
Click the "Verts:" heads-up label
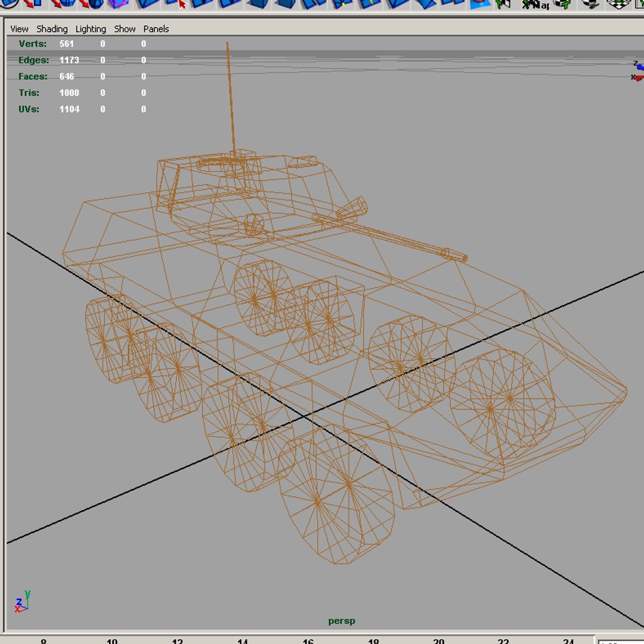point(32,44)
